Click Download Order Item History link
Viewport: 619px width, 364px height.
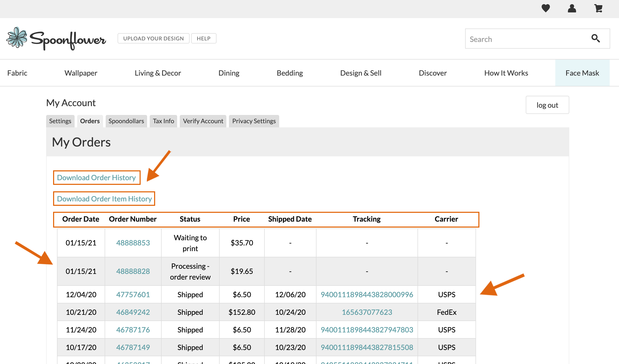104,199
